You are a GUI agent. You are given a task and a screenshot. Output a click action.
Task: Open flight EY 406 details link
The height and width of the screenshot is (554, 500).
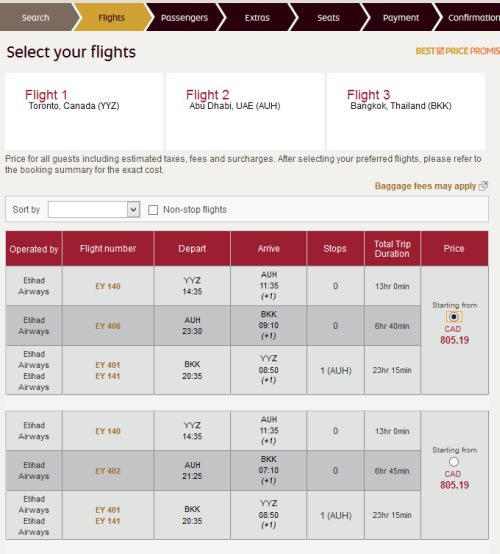108,326
